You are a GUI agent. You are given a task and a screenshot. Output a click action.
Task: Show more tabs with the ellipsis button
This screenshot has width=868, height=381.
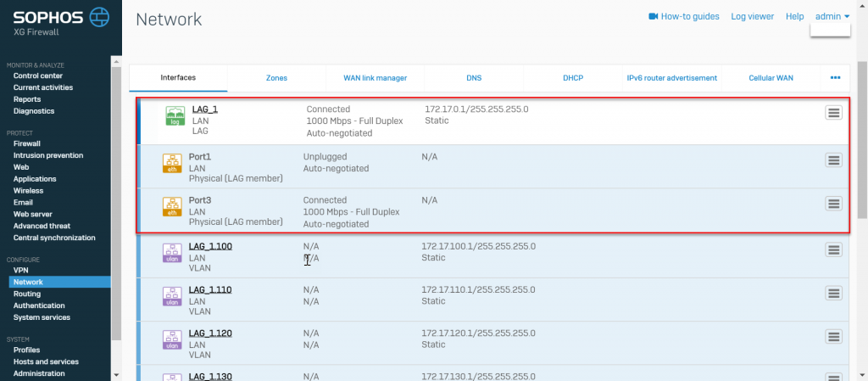pyautogui.click(x=835, y=78)
